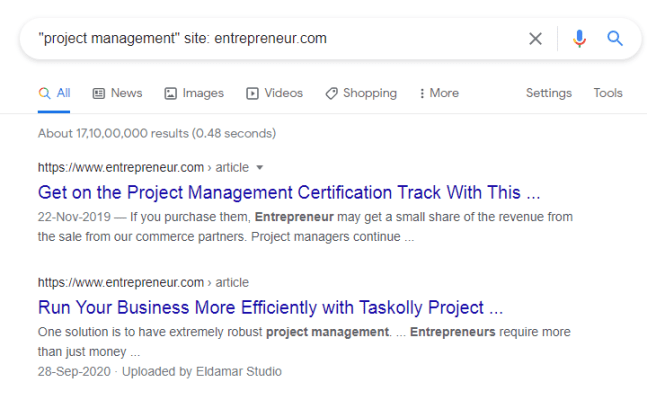Image resolution: width=647 pixels, height=400 pixels.
Task: Start voice search with the microphone icon
Action: click(x=579, y=39)
